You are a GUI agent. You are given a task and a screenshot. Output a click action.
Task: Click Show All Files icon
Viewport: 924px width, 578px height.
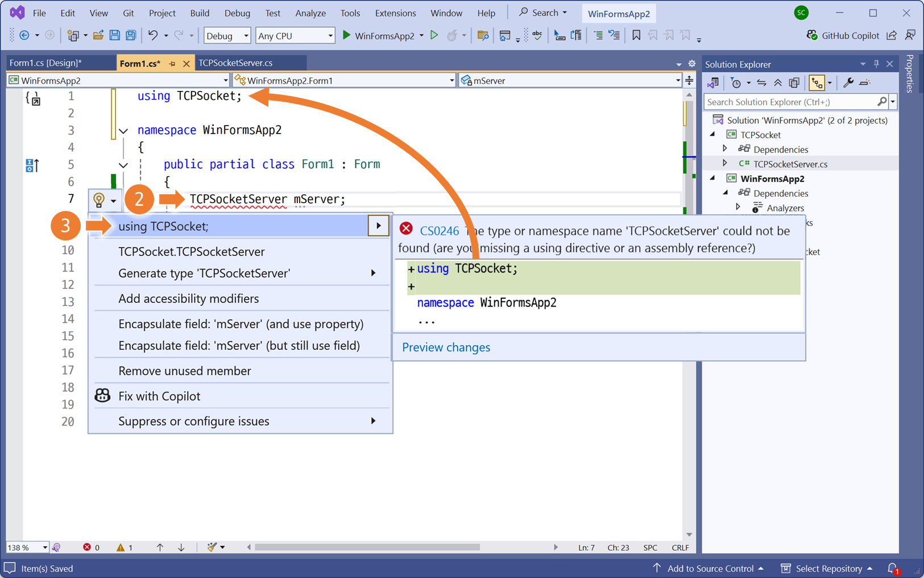point(794,83)
